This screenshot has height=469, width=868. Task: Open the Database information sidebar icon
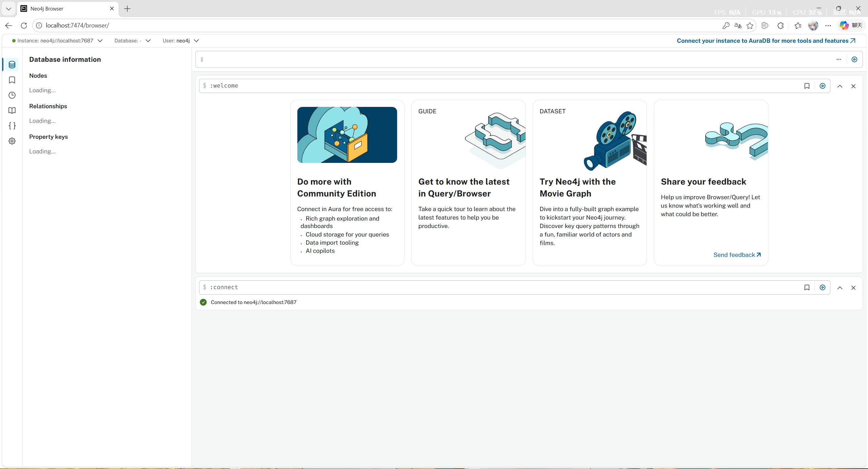coord(12,64)
